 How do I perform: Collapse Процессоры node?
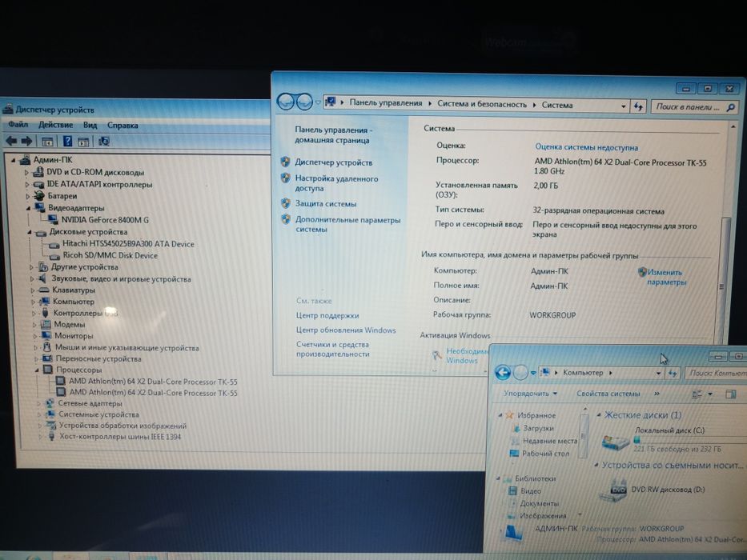click(37, 370)
